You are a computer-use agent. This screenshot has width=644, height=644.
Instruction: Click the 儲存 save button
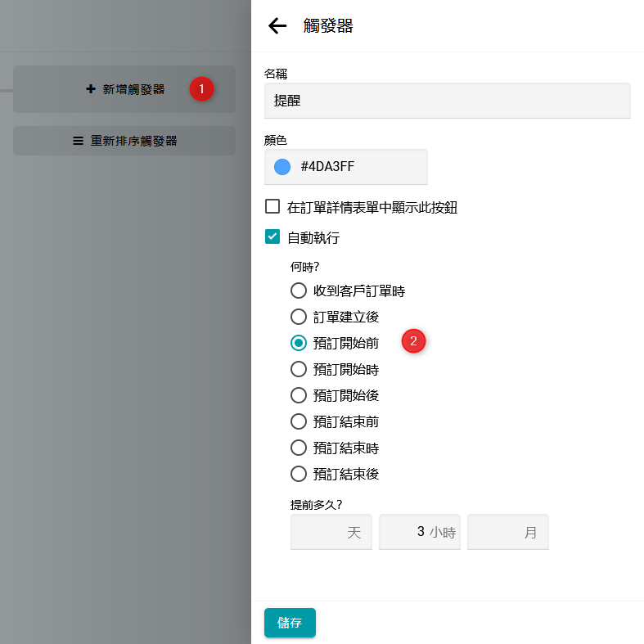pos(290,623)
